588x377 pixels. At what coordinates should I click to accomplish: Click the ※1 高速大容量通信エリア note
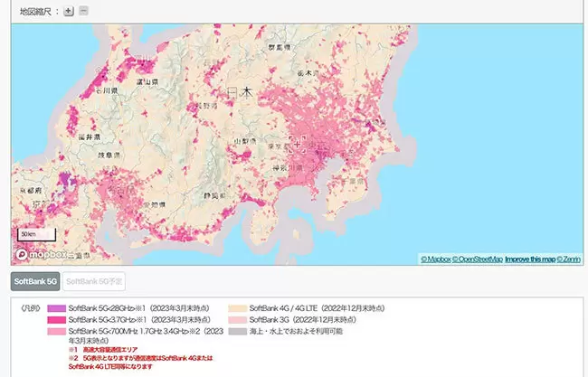pos(103,349)
